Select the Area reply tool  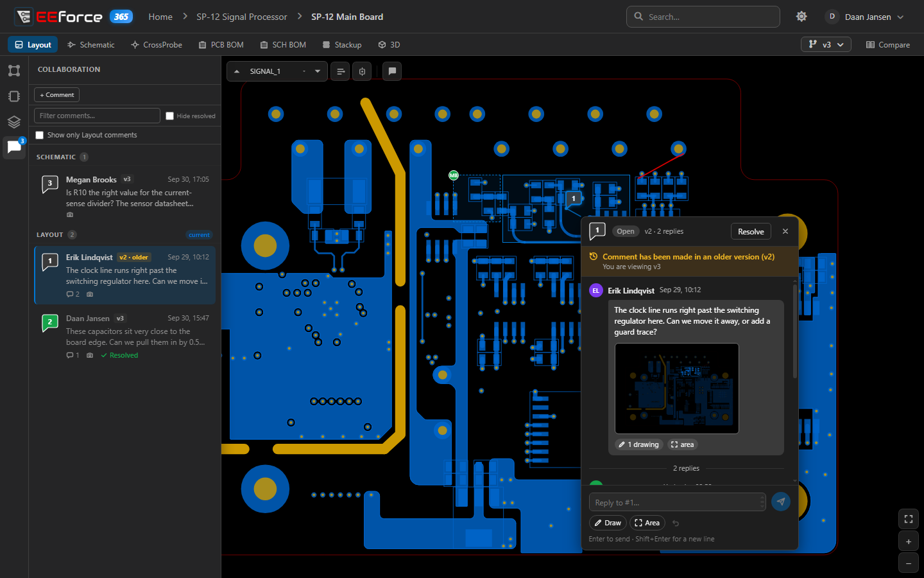[647, 523]
